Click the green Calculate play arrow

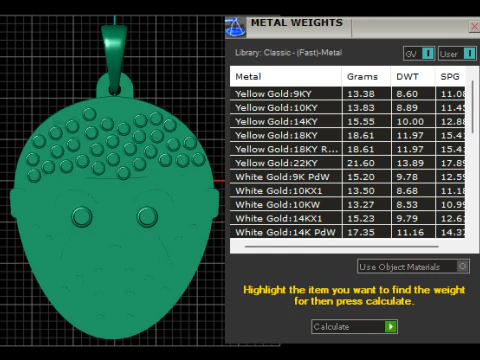pos(391,327)
